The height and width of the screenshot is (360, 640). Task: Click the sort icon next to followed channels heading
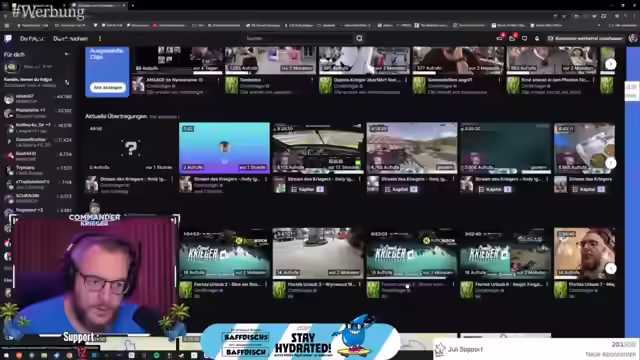(67, 82)
